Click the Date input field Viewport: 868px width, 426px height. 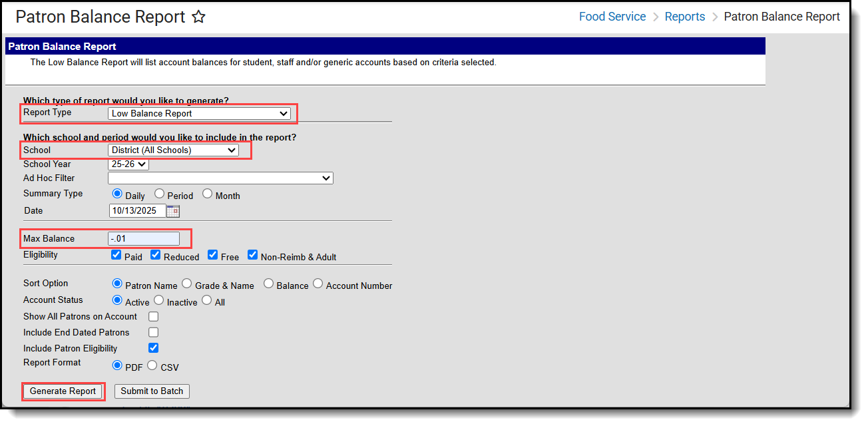(x=137, y=211)
